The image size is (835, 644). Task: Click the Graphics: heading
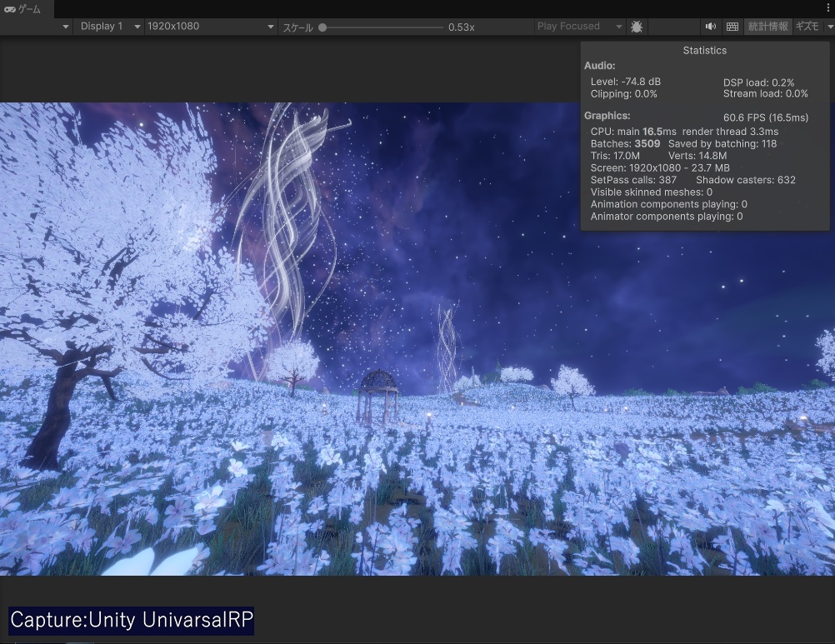[x=607, y=116]
